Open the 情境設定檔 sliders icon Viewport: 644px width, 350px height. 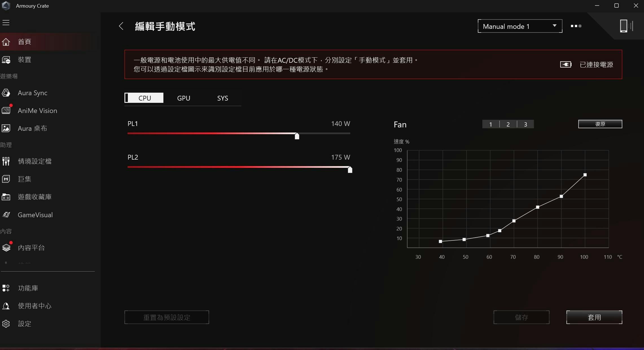[6, 161]
